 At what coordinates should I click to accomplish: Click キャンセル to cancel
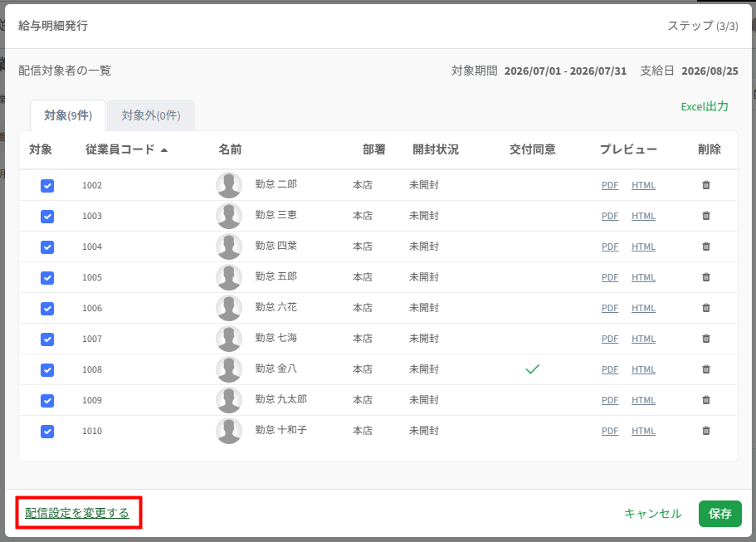[653, 514]
